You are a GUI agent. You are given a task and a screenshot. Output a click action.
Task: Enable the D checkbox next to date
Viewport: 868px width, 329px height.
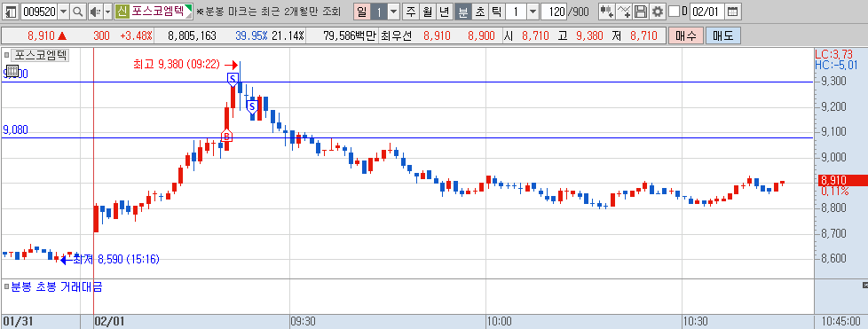coord(674,11)
